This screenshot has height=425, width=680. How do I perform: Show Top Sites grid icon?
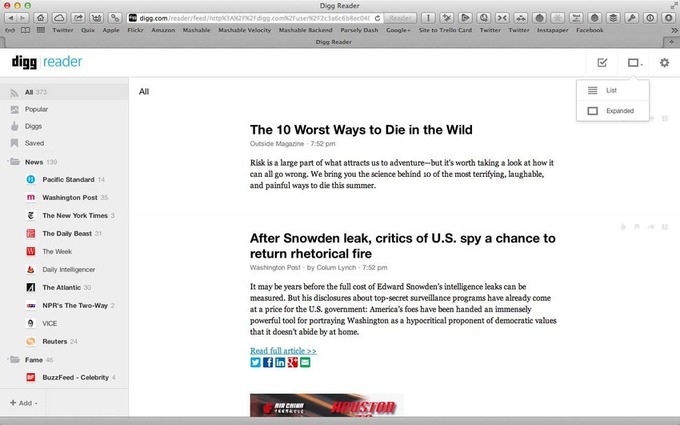coord(41,30)
